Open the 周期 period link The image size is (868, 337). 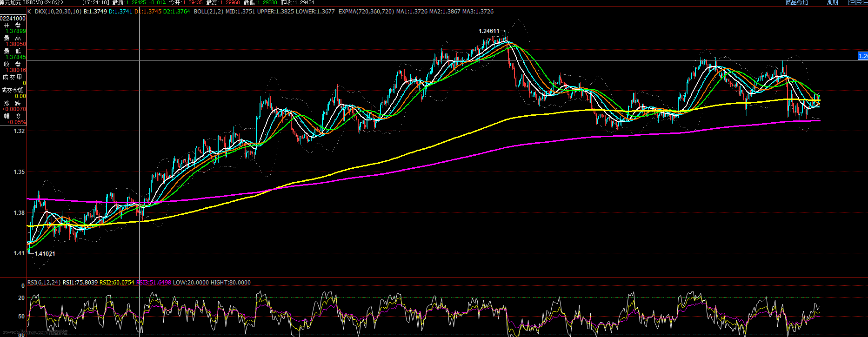pyautogui.click(x=833, y=2)
